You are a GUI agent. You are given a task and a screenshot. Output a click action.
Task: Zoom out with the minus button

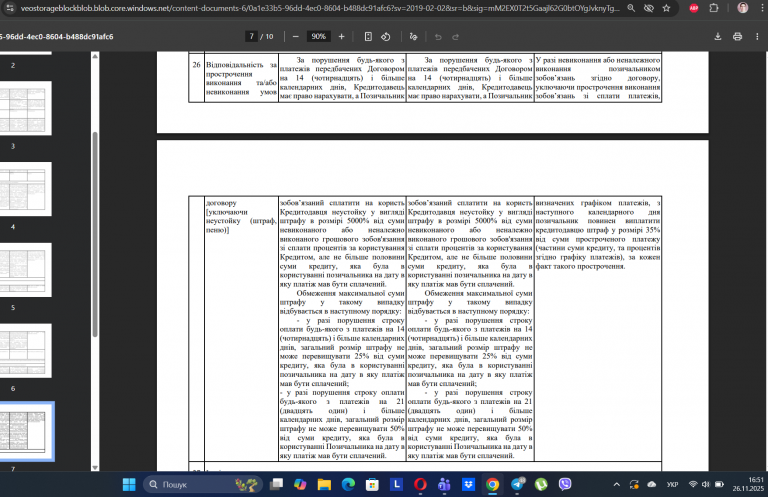295,37
